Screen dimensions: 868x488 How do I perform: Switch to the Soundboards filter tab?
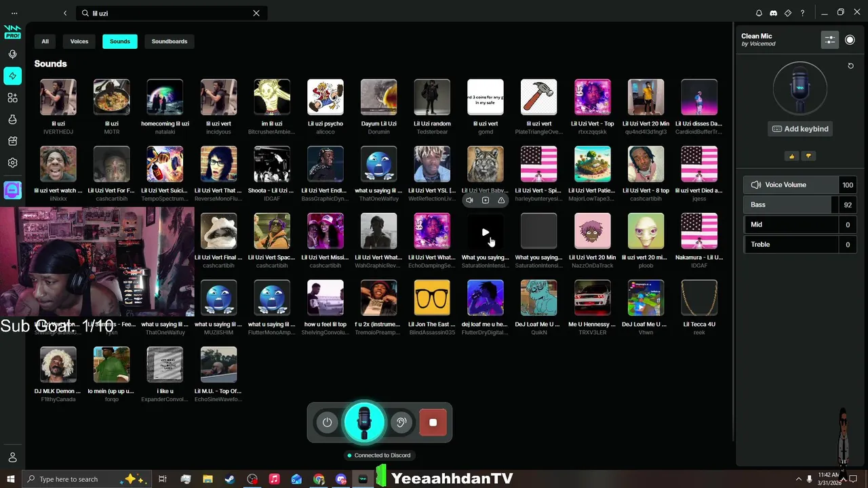[x=170, y=41]
